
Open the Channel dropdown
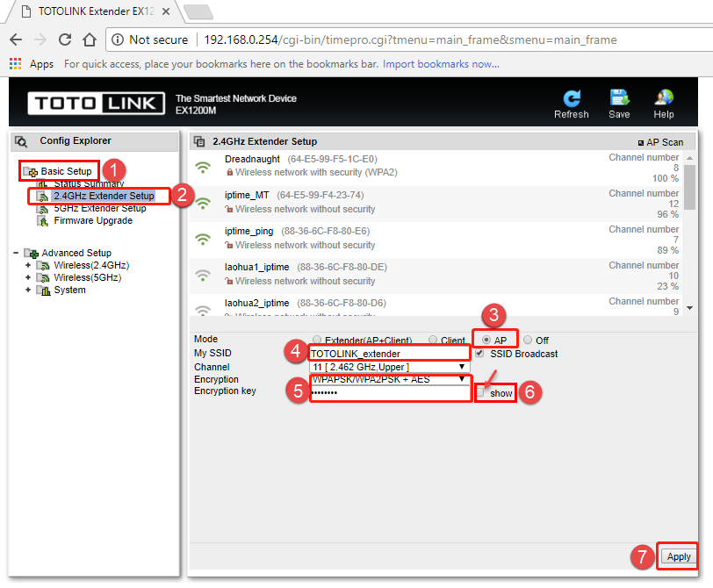coord(390,367)
